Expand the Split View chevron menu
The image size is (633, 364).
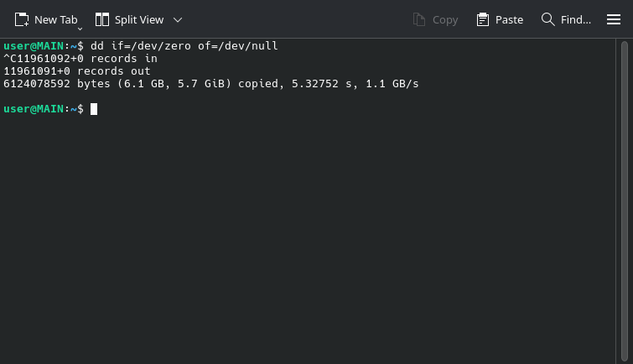(x=178, y=20)
